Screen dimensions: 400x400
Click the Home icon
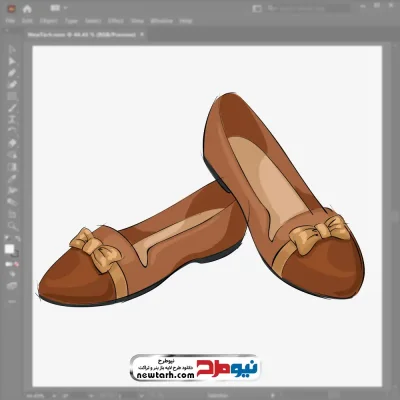coord(27,9)
